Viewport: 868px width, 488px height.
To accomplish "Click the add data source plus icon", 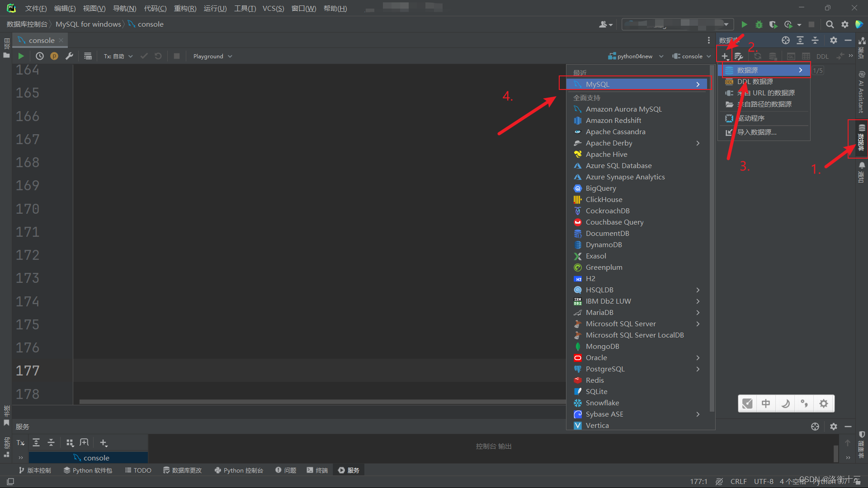I will click(x=724, y=56).
